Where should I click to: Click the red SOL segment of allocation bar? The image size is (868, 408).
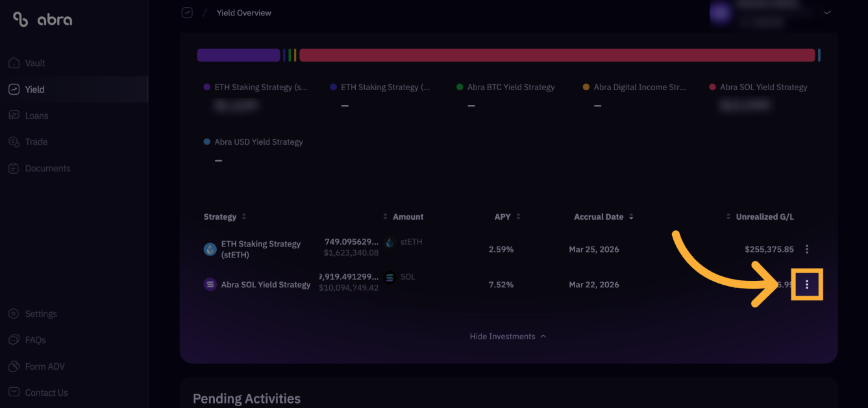tap(557, 55)
